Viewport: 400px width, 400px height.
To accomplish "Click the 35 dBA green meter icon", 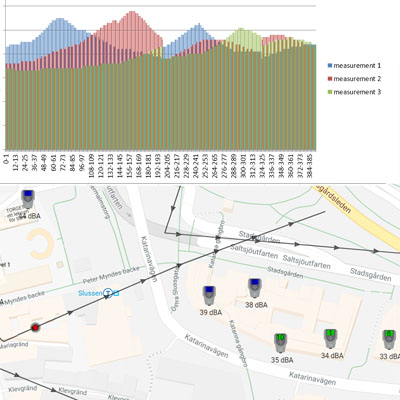I will tap(281, 343).
